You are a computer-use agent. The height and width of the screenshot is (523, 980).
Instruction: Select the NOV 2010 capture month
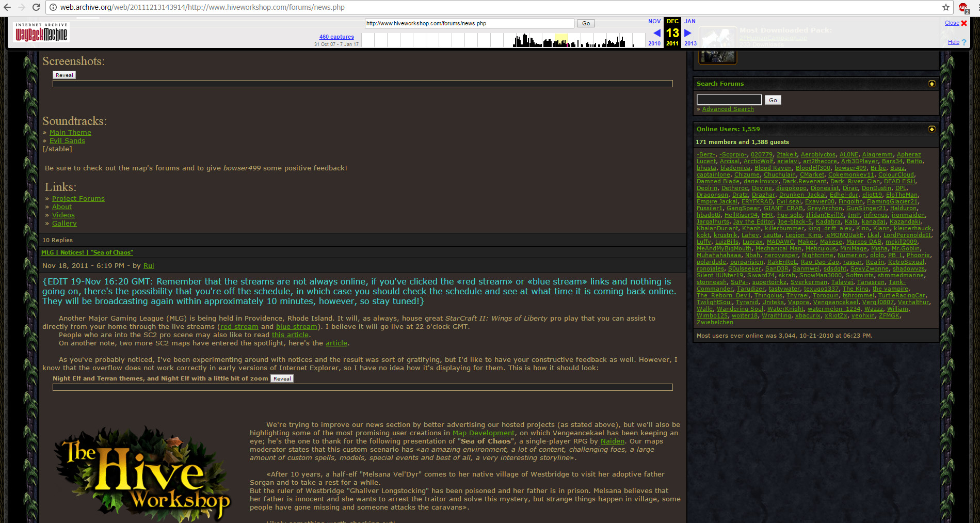click(x=654, y=32)
